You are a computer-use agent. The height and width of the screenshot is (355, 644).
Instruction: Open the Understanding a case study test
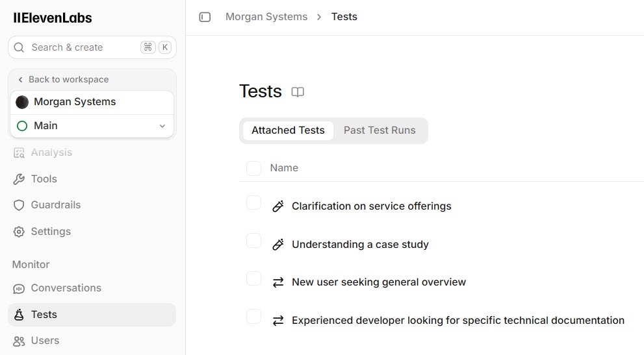pyautogui.click(x=360, y=245)
